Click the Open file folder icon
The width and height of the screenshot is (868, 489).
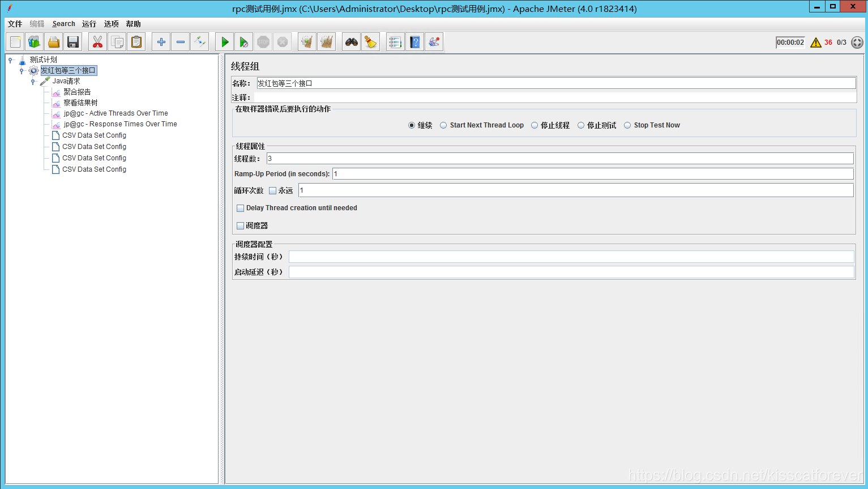(54, 42)
